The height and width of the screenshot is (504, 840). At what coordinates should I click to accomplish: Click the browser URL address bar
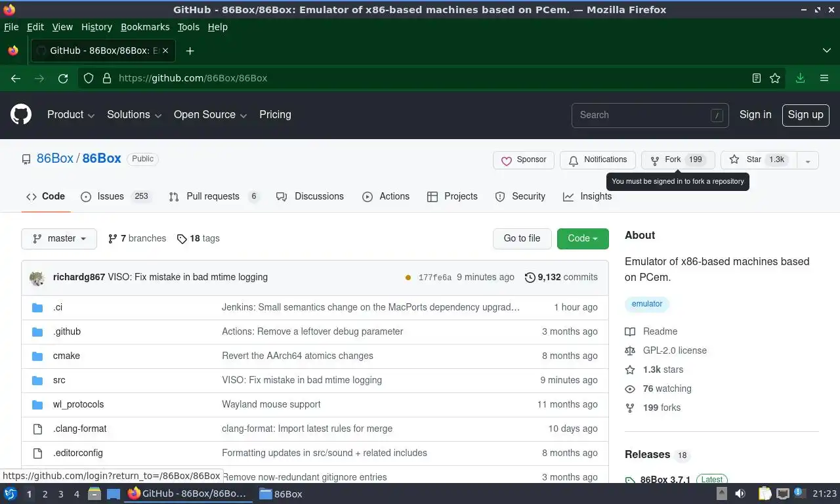coord(430,78)
